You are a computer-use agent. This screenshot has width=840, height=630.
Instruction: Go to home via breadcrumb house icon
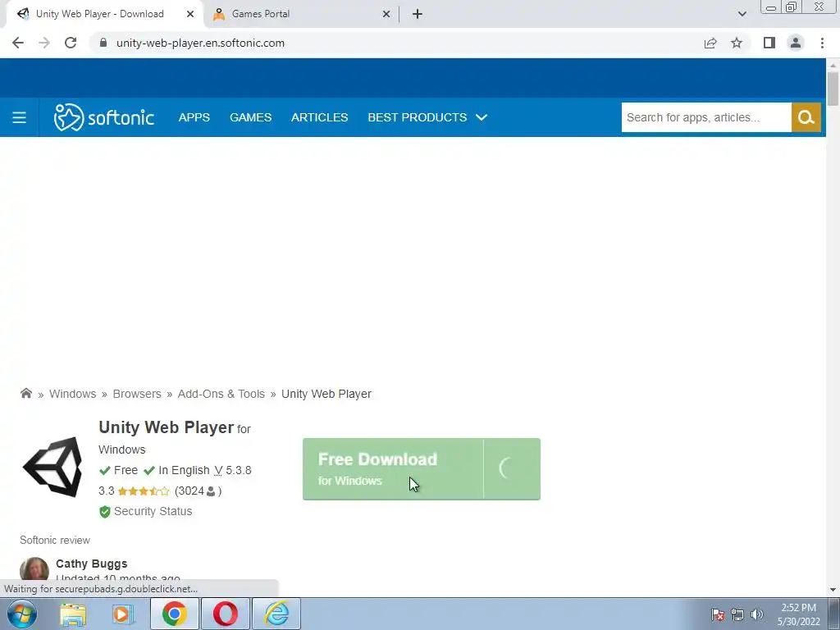click(x=25, y=394)
